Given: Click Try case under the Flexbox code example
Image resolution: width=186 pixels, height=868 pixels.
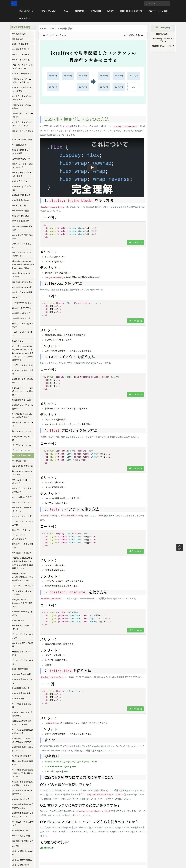Looking at the screenshot, I should 135,321.
